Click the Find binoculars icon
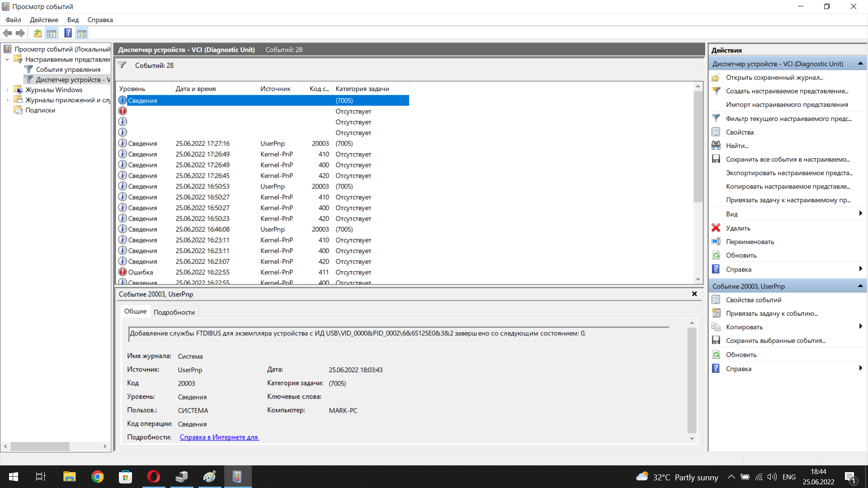 click(x=716, y=145)
